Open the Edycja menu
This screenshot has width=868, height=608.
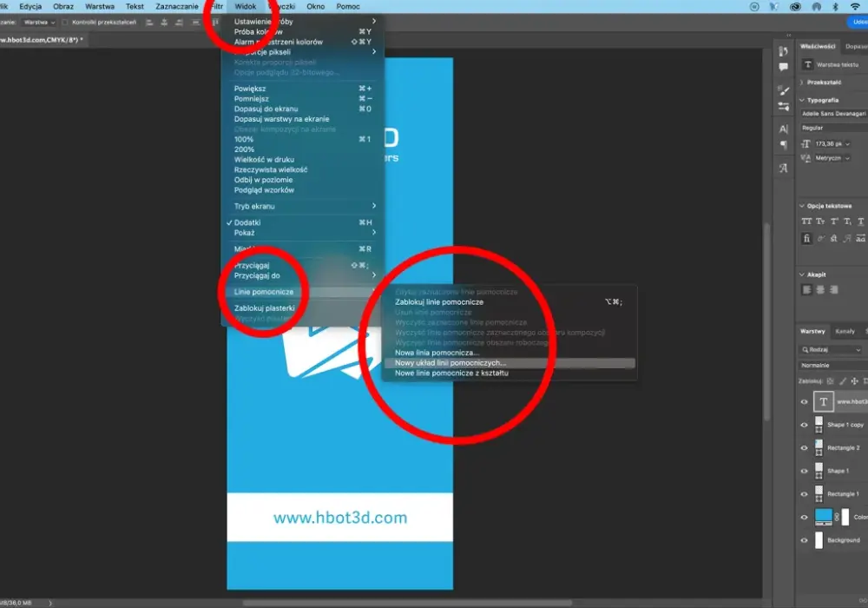coord(30,7)
